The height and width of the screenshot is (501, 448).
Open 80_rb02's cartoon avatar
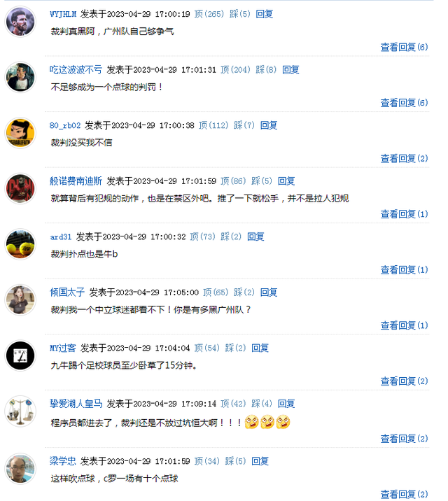[20, 133]
